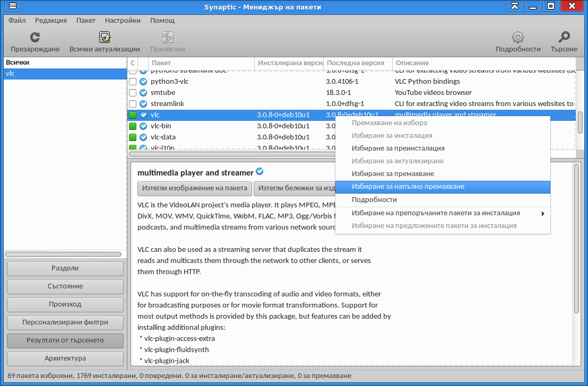Select the python3-vlc package name
Viewport: 588px width, 386px height.
point(169,81)
